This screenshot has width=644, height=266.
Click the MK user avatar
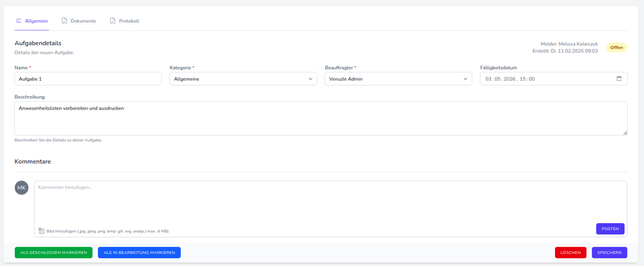(22, 188)
